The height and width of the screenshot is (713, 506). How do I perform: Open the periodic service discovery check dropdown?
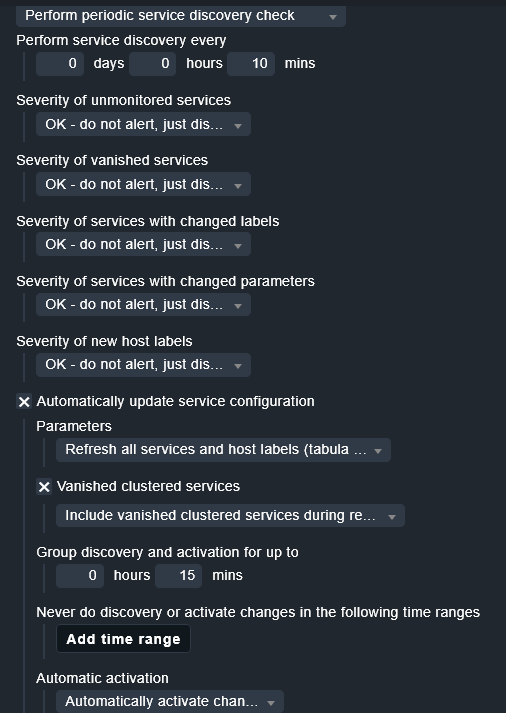coord(180,16)
